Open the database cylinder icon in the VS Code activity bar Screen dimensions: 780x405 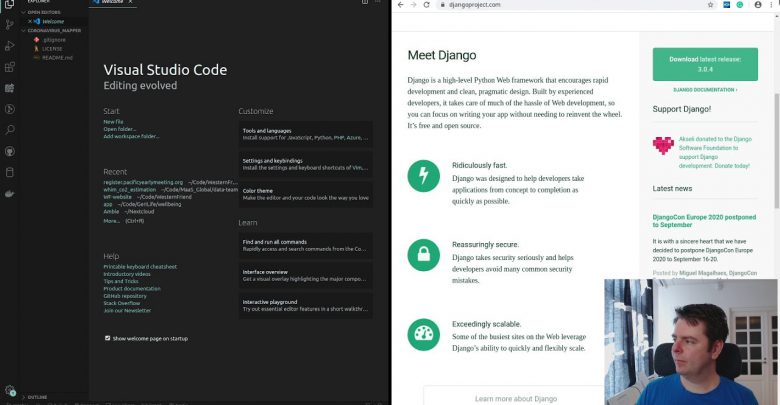9,173
